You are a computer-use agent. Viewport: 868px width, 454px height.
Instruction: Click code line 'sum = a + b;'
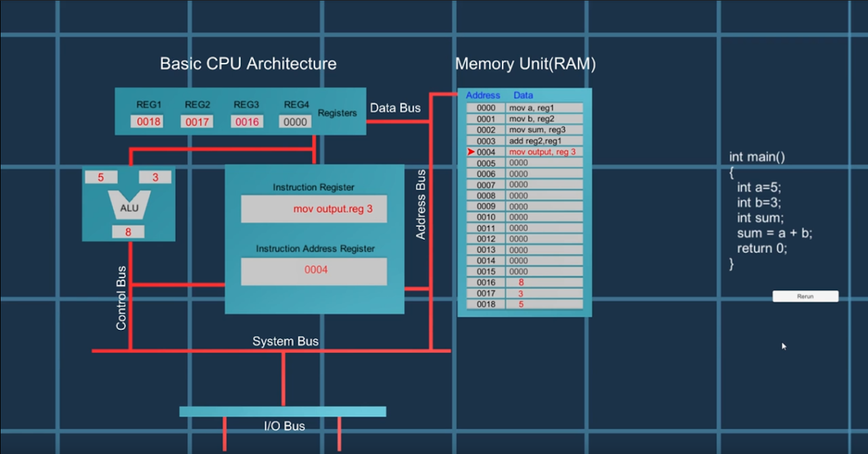pos(774,233)
